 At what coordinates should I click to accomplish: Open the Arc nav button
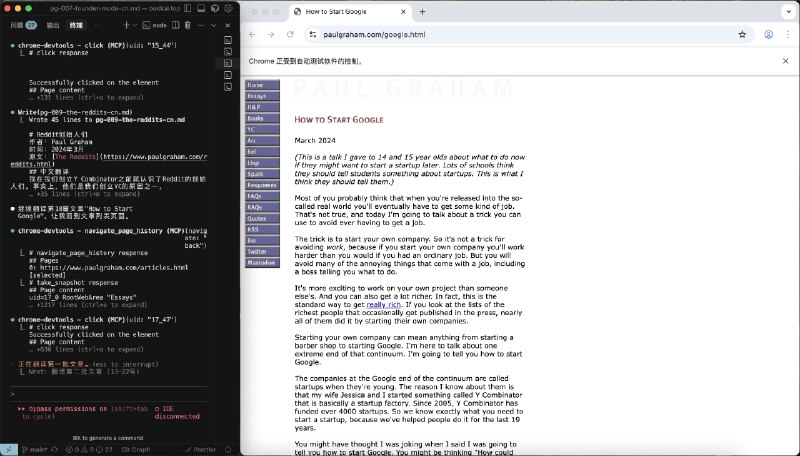pyautogui.click(x=262, y=140)
